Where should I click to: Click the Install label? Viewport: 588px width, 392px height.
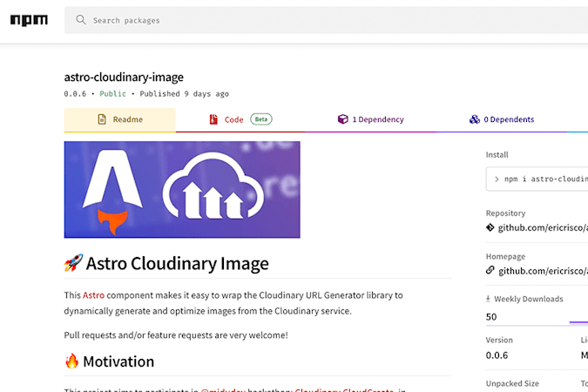(x=497, y=154)
